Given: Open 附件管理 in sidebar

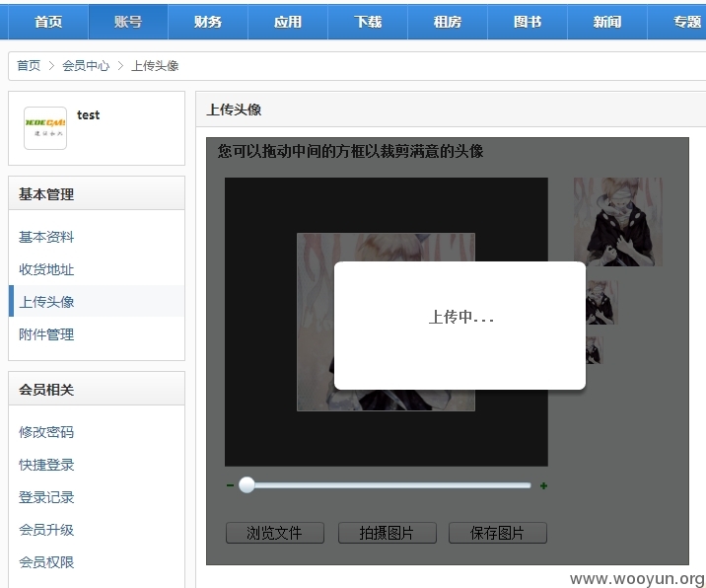Looking at the screenshot, I should coord(46,334).
